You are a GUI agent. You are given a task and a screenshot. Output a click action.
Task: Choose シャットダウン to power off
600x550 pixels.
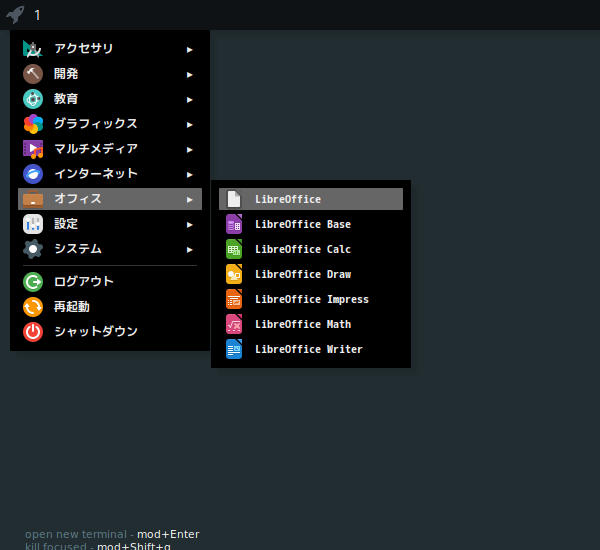pos(110,332)
